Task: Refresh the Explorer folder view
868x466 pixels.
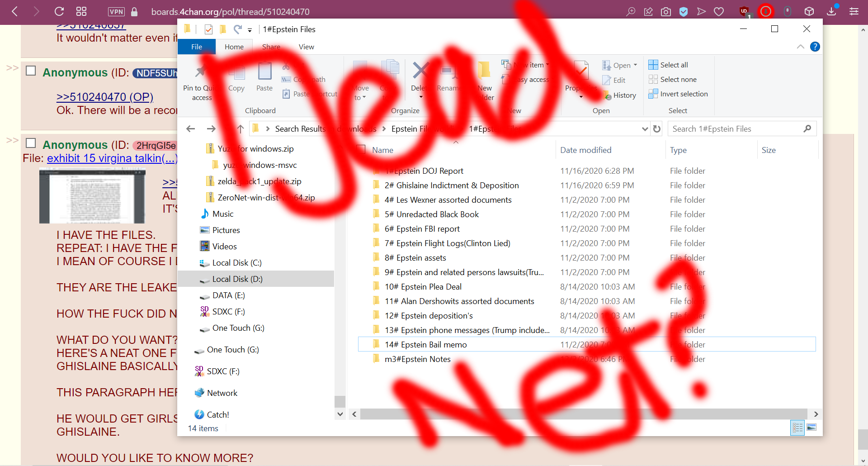Action: [x=657, y=129]
